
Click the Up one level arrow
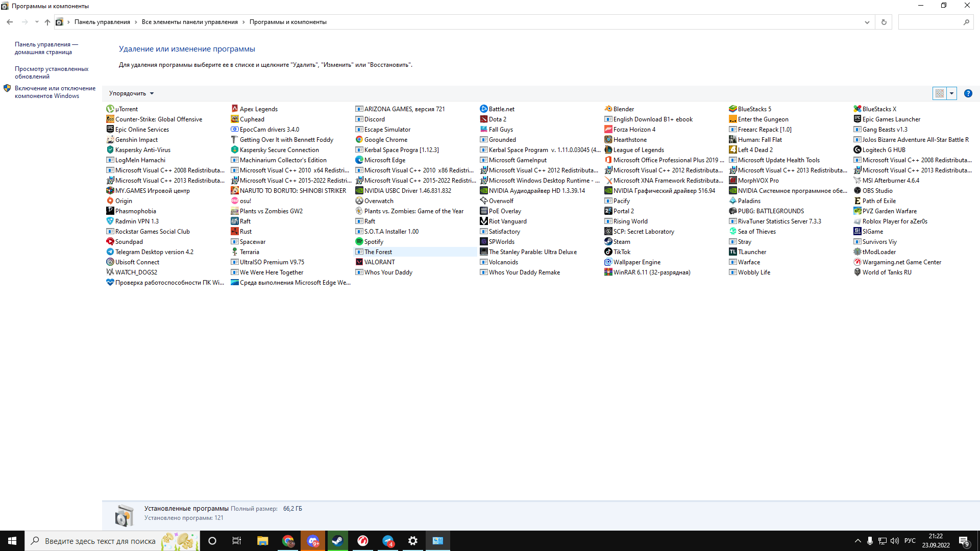click(x=47, y=22)
